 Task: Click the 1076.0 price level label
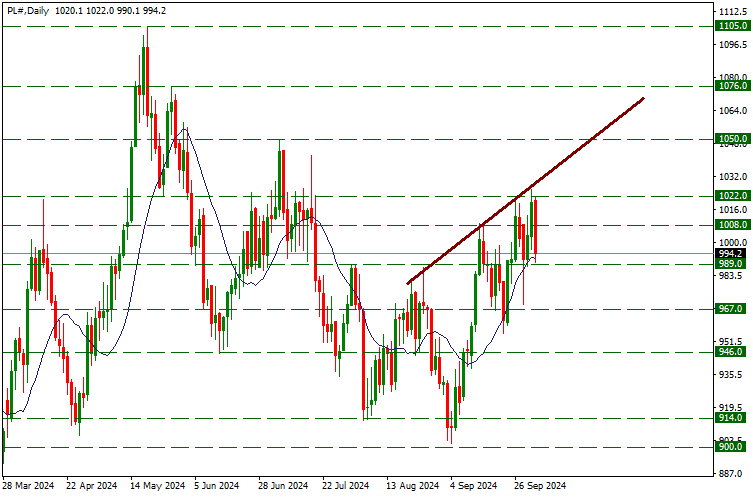[x=732, y=86]
